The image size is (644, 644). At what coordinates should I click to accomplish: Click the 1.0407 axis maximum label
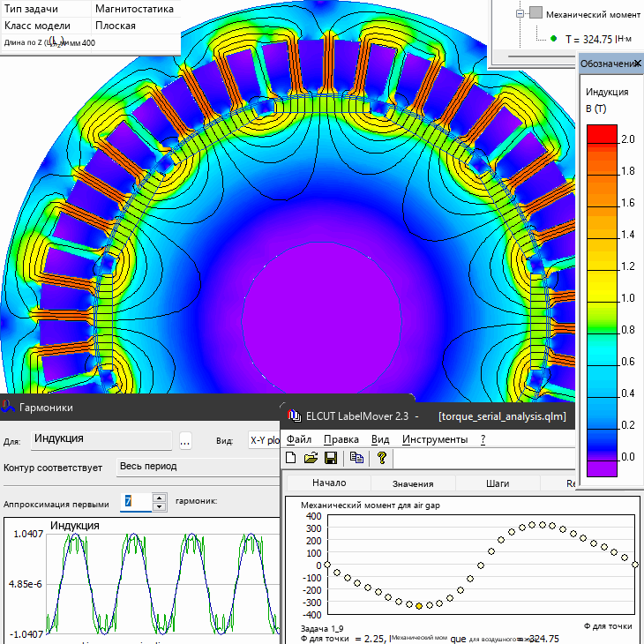point(28,534)
